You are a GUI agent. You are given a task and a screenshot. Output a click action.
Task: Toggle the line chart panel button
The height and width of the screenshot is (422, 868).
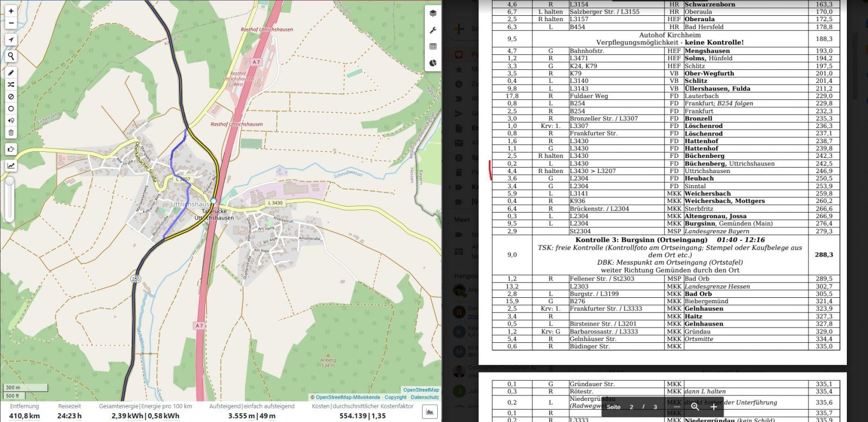point(11,166)
